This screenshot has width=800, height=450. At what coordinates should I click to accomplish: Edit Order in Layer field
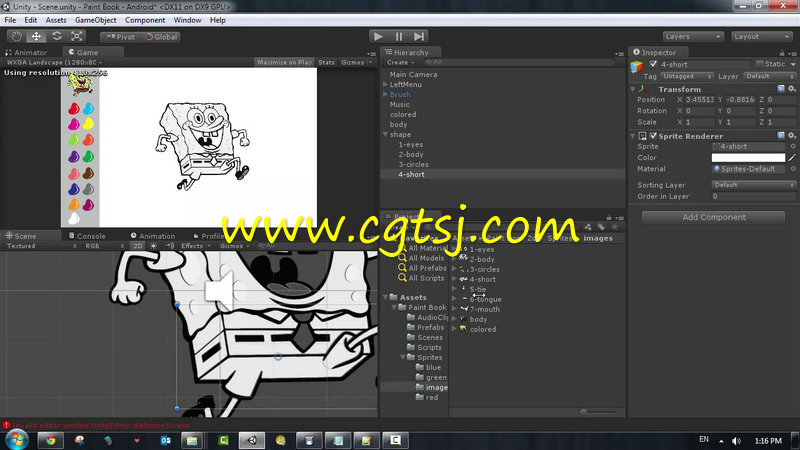coord(754,196)
